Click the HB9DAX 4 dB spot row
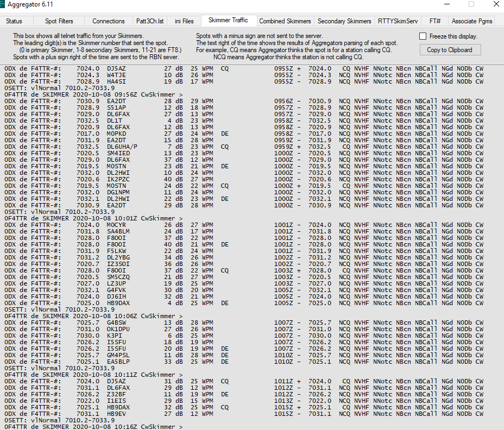The height and width of the screenshot is (430, 504). click(x=244, y=303)
